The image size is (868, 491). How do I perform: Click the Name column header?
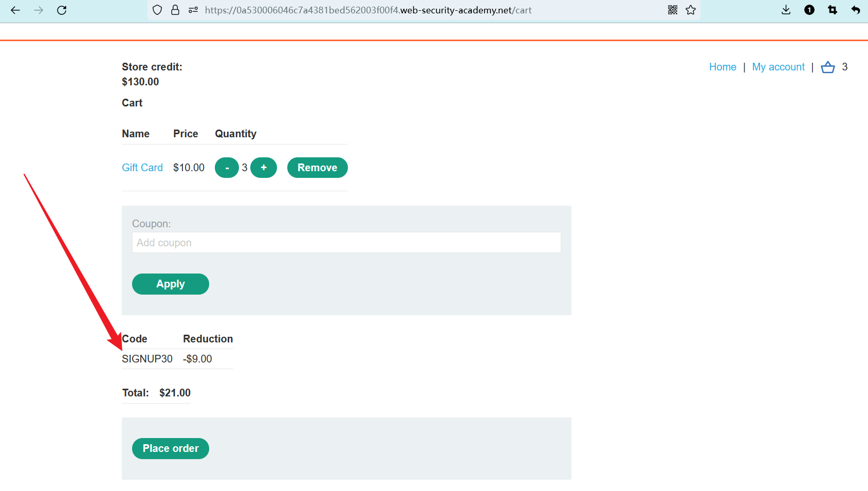(x=136, y=134)
